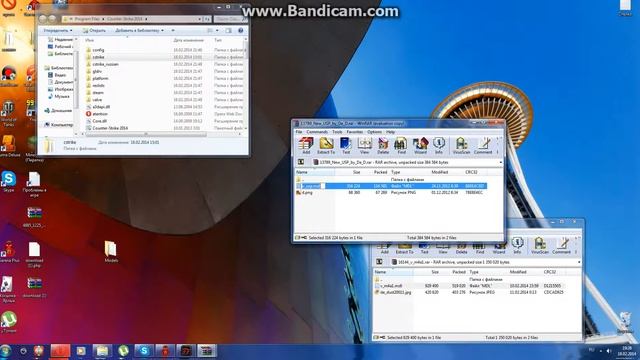Image resolution: width=640 pixels, height=360 pixels.
Task: Open Упорядочить dropdown in Explorer
Action: (x=58, y=31)
